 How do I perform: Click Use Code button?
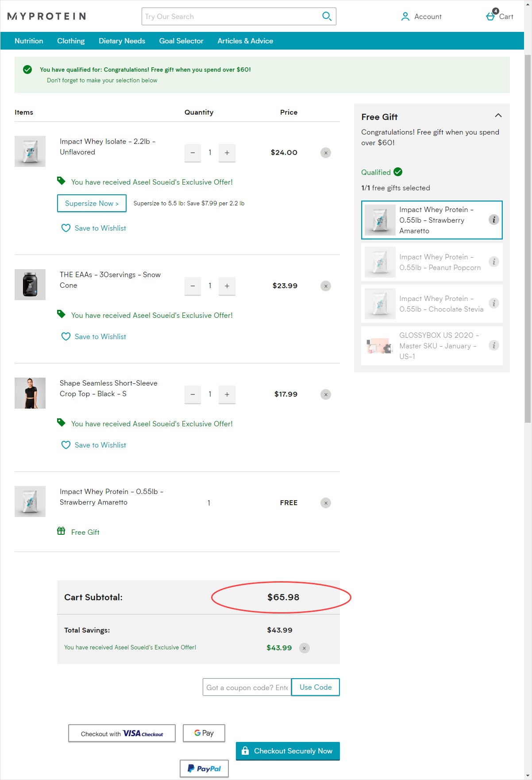[316, 687]
